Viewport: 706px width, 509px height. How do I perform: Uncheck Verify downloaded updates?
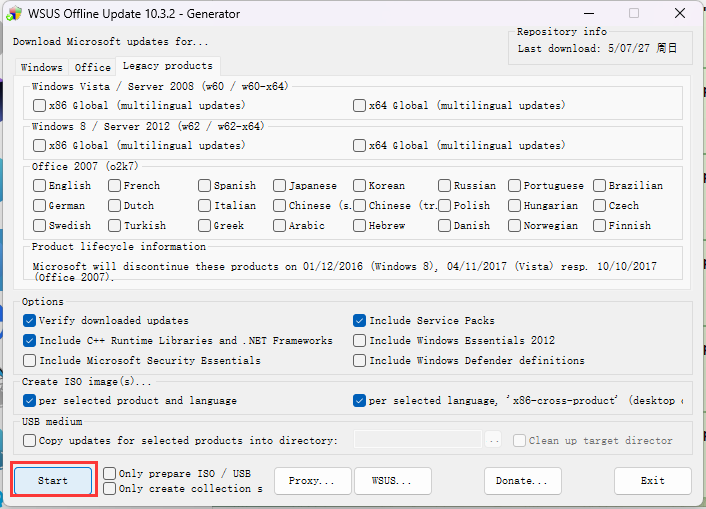pyautogui.click(x=30, y=321)
